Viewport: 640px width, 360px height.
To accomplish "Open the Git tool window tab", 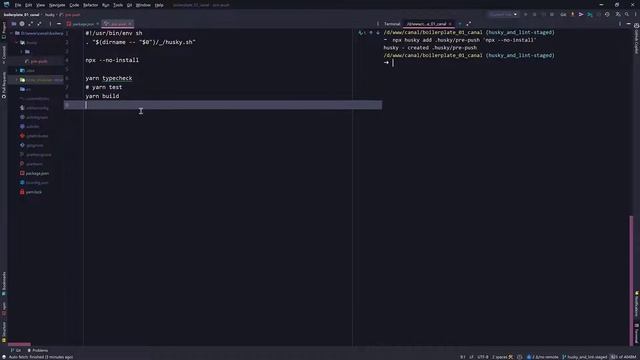I will point(16,350).
